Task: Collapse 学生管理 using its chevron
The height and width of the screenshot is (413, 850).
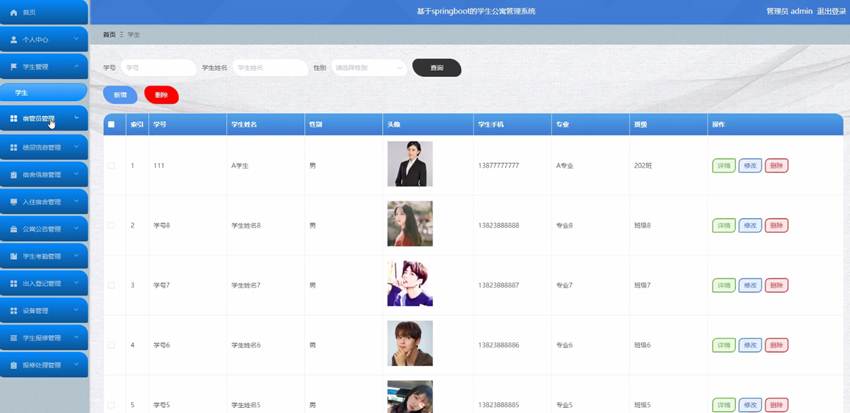Action: (76, 67)
